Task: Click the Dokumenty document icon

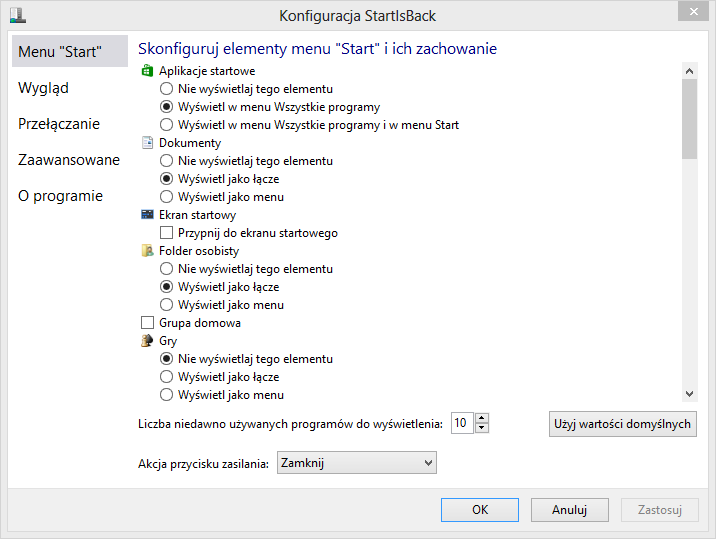Action: pos(147,143)
